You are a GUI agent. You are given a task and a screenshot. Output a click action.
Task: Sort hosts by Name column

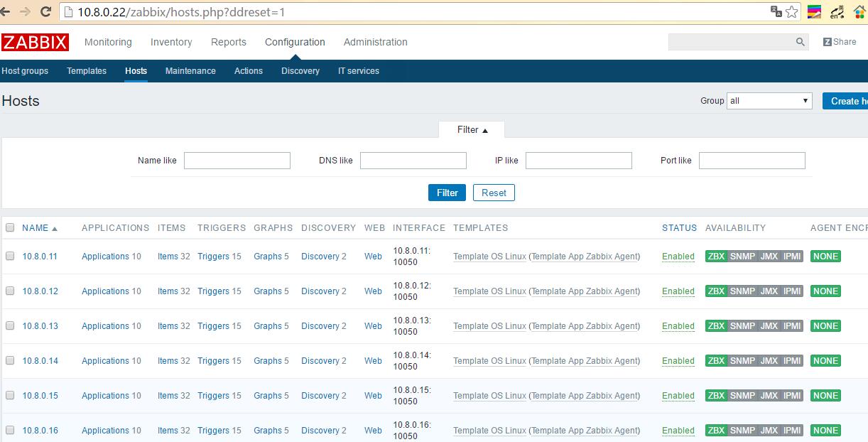39,228
